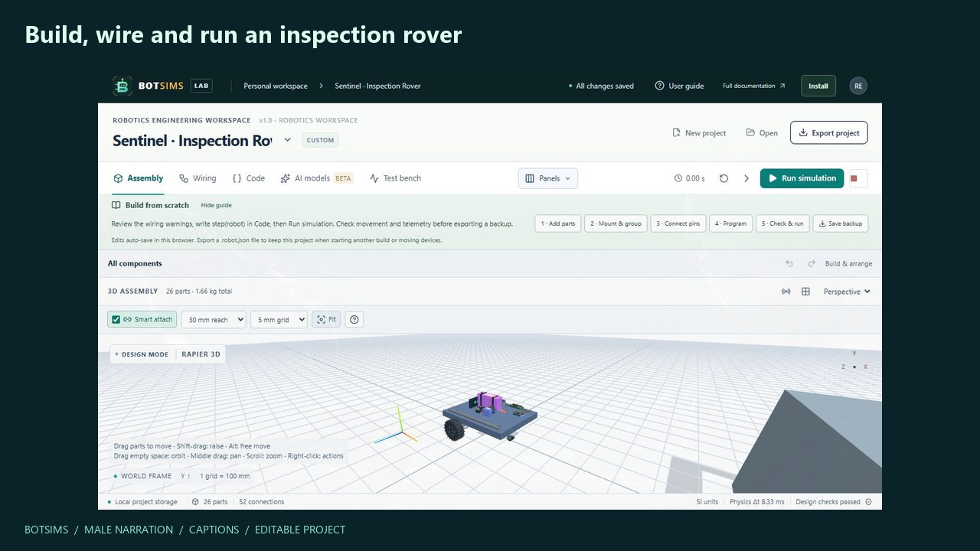
Task: Click the Open folder icon
Action: point(750,132)
